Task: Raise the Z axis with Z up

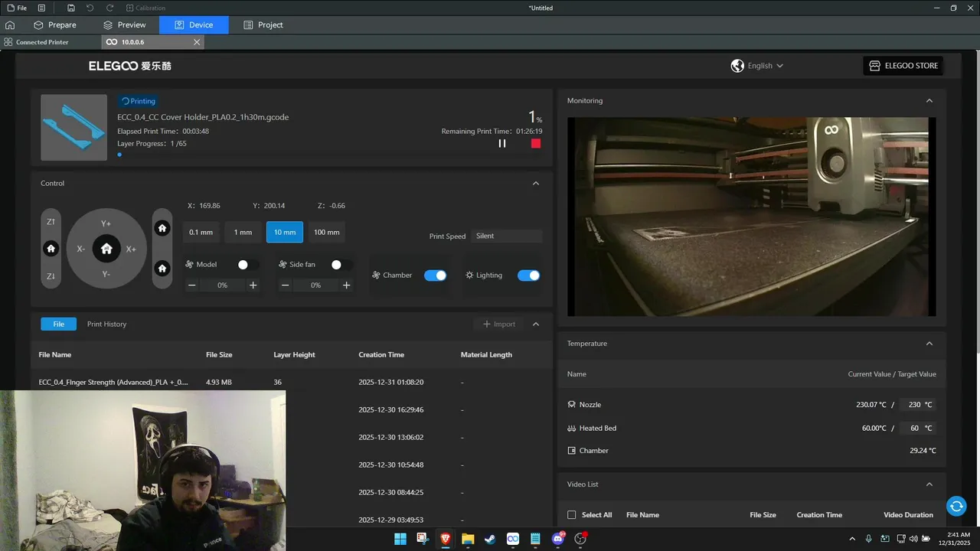Action: (51, 222)
